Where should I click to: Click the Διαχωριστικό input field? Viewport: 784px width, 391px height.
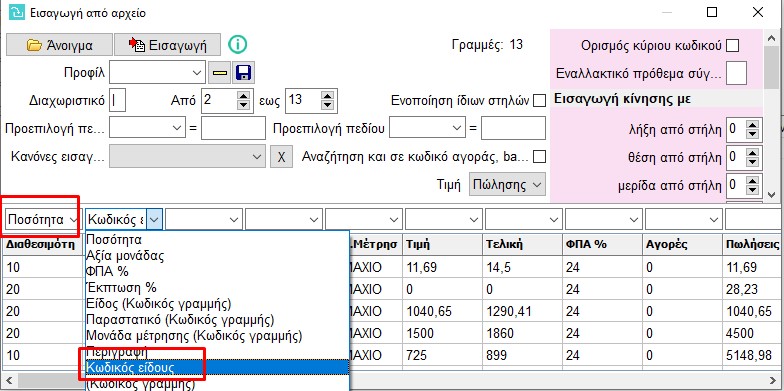click(x=117, y=100)
